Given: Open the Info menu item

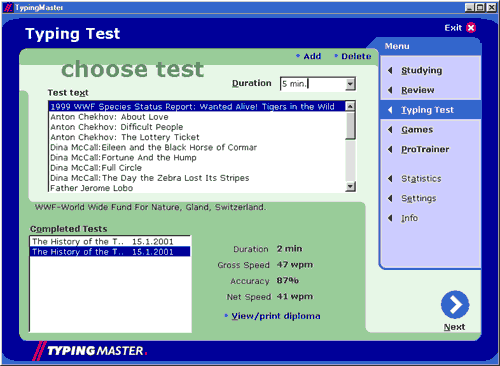Looking at the screenshot, I should 409,218.
